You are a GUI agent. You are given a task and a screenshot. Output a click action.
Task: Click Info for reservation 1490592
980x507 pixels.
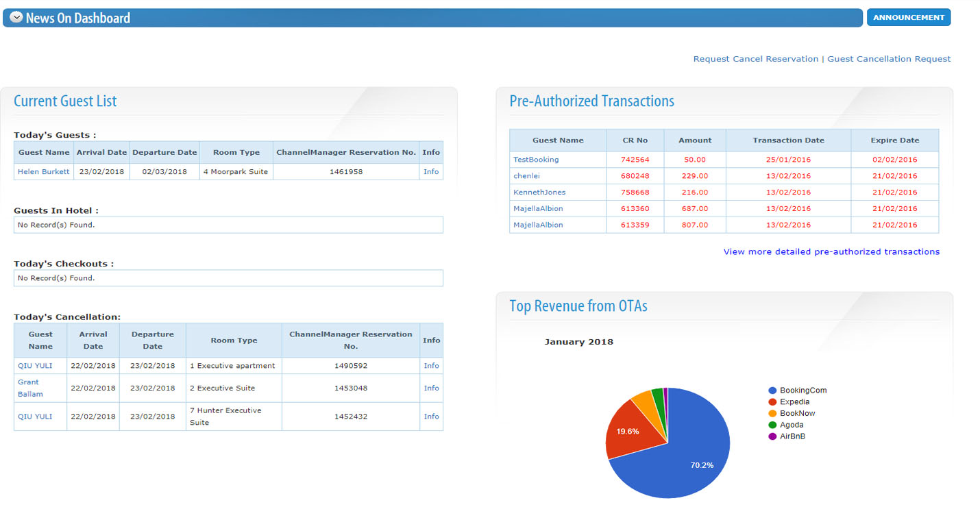(431, 366)
